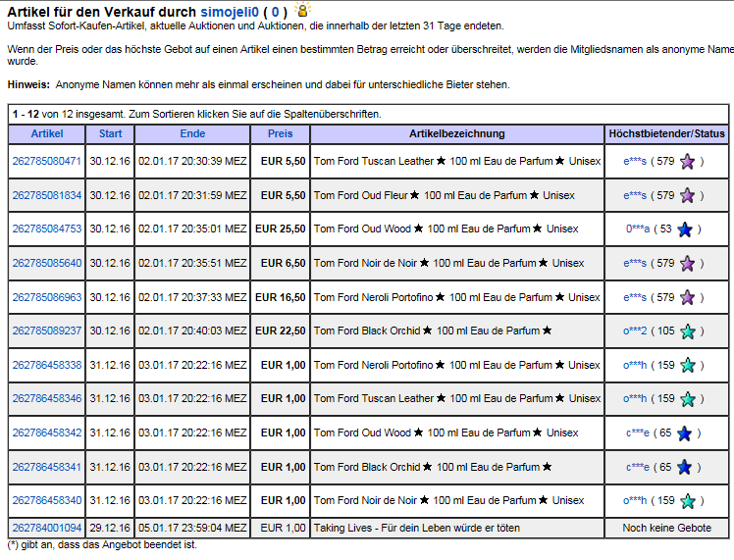Open bidder e***s on Neroli Portofino 16,50
Viewport: 734px width, 560px height.
(x=635, y=297)
